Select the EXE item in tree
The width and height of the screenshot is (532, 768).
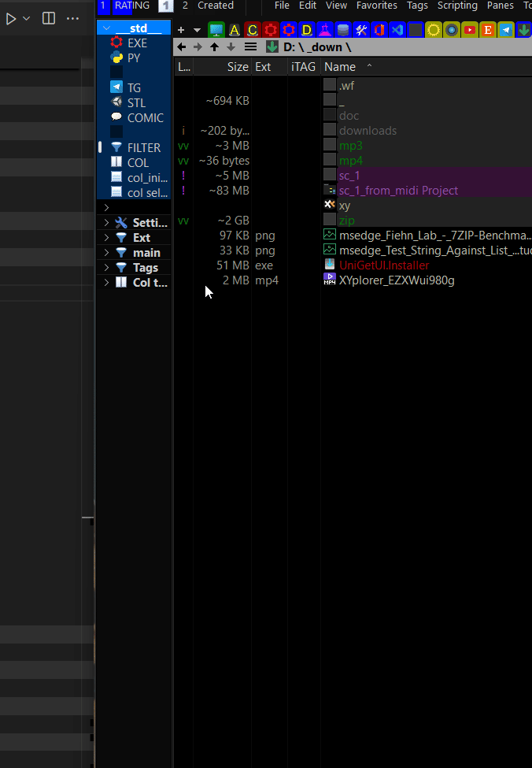137,43
